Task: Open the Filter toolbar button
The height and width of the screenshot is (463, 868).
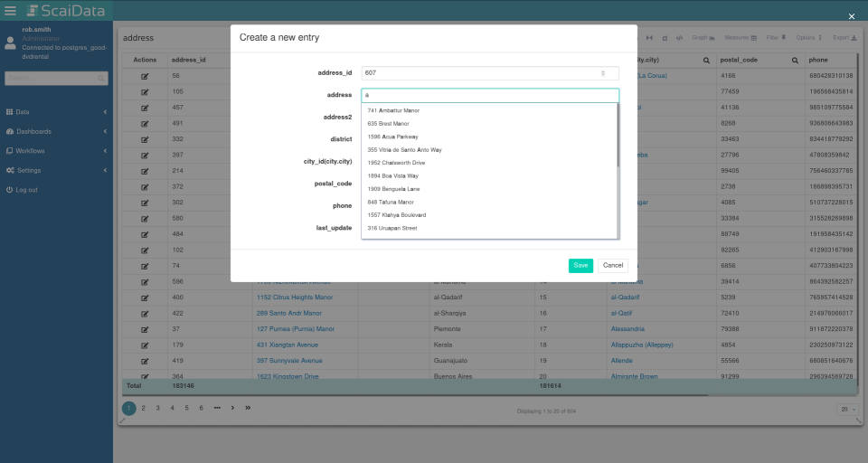Action: [x=776, y=38]
